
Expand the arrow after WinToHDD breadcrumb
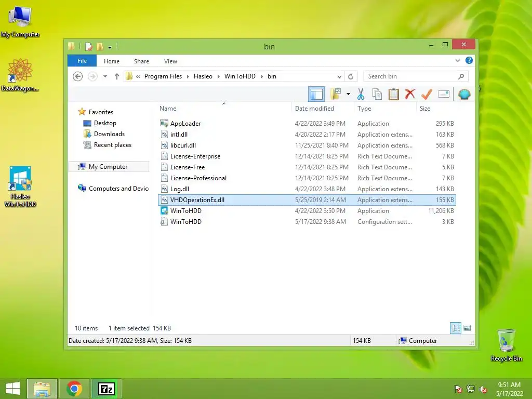coord(262,76)
